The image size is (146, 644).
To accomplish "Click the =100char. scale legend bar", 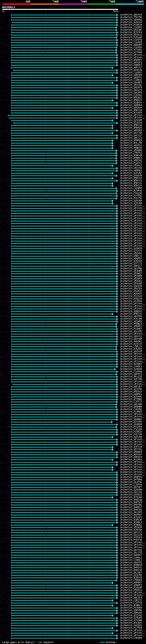I will click(102, 642).
